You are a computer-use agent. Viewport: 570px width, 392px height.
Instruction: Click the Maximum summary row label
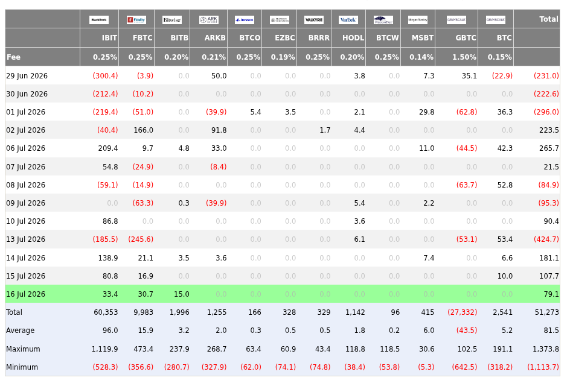point(24,349)
